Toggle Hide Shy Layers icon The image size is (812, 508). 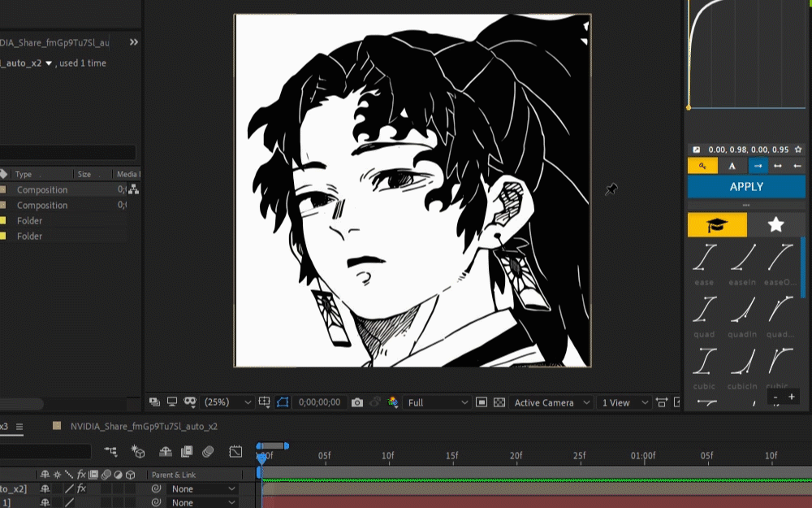(x=165, y=451)
